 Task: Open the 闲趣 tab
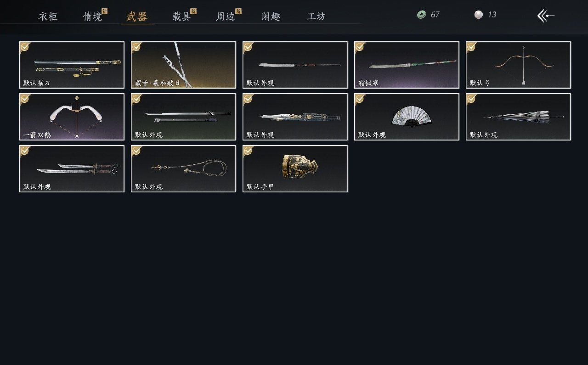coord(271,17)
